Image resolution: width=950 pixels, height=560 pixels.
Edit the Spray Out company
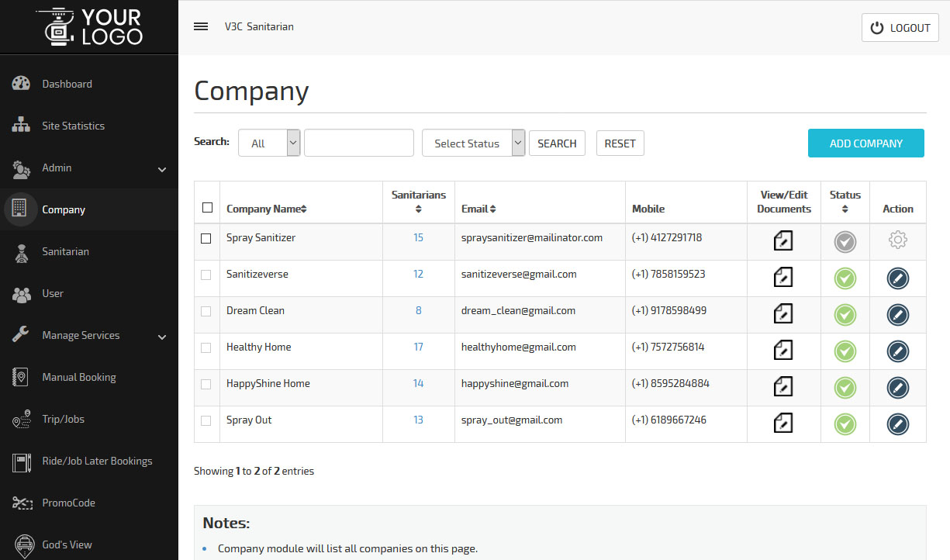click(x=897, y=424)
